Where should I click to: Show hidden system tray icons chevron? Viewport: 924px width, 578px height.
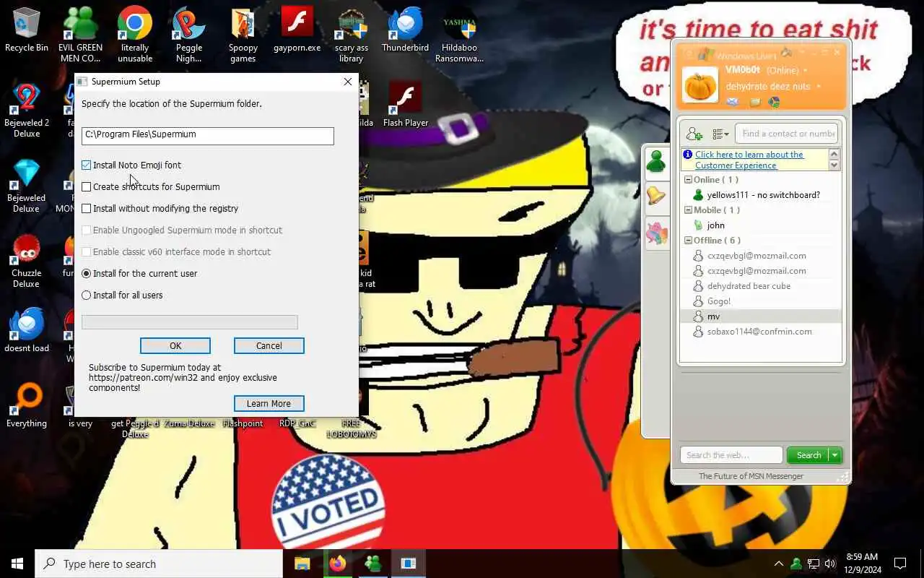coord(778,564)
